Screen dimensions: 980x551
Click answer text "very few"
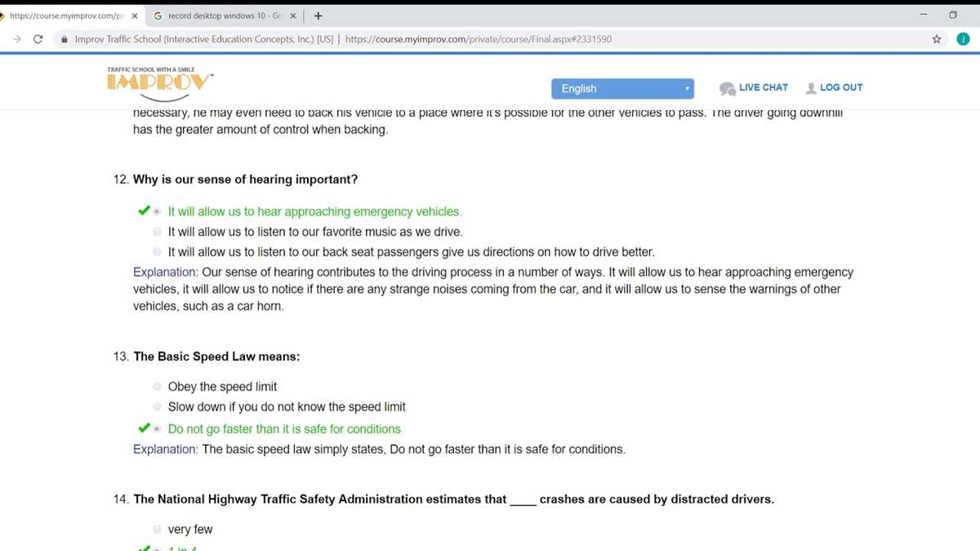coord(190,529)
